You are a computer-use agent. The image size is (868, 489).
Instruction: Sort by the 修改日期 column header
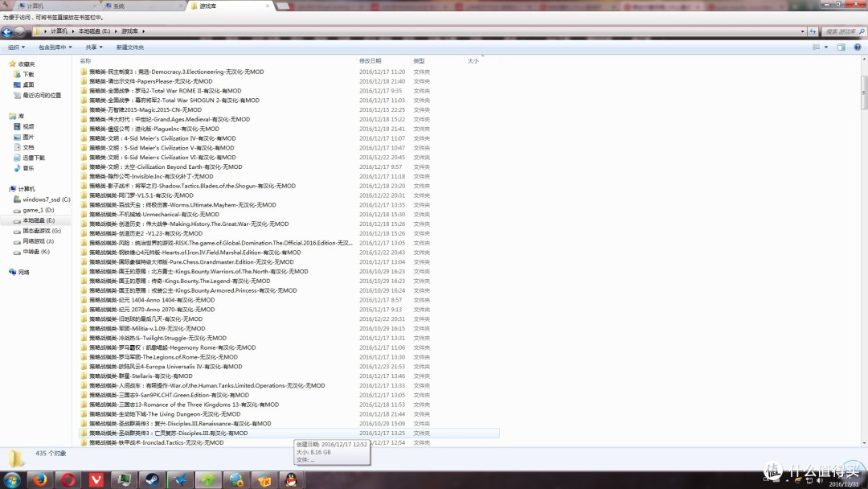370,61
